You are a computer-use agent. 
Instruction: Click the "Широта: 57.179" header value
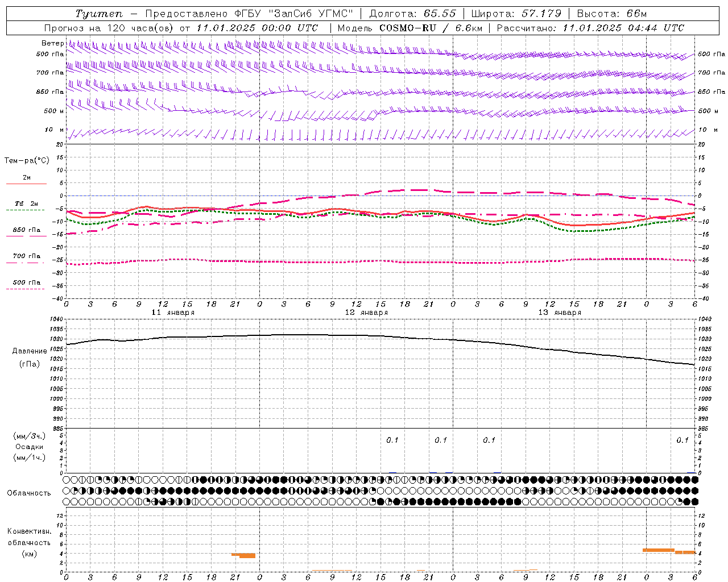(x=518, y=14)
